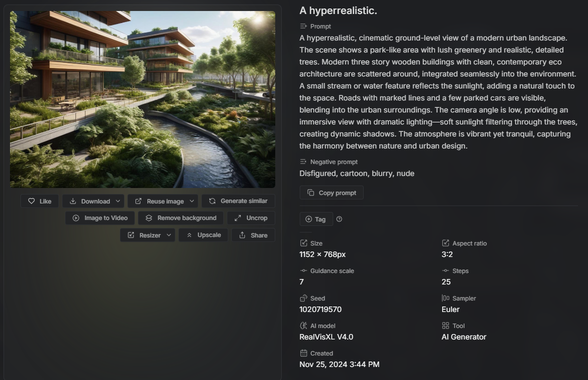Click the copy icon in Copy prompt
The width and height of the screenshot is (588, 380).
(x=311, y=192)
